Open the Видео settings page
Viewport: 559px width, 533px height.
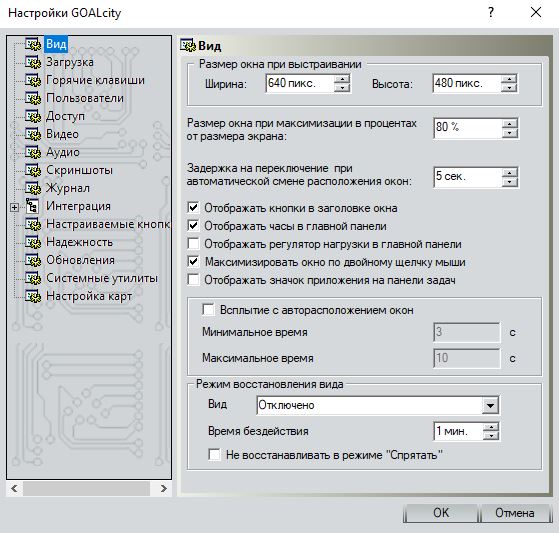(x=62, y=134)
